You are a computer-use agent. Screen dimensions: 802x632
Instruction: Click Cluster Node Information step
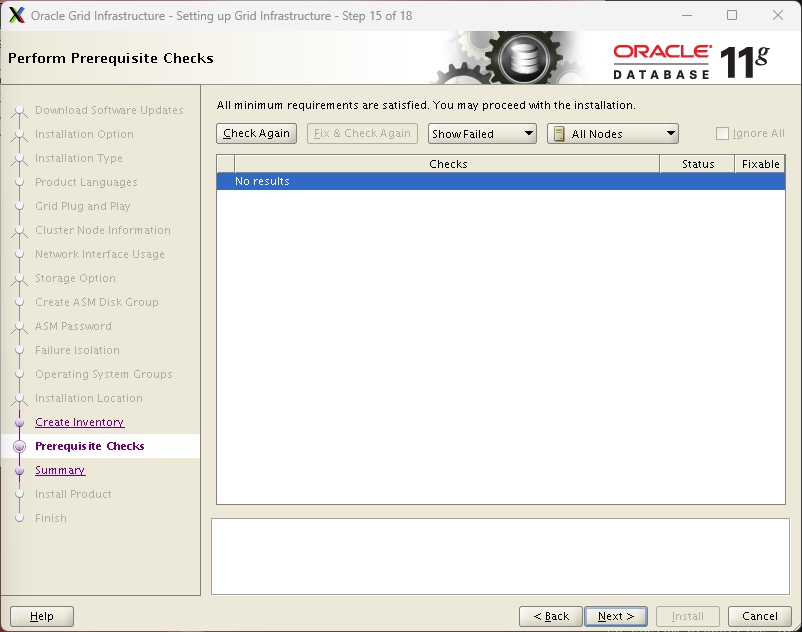tap(103, 230)
